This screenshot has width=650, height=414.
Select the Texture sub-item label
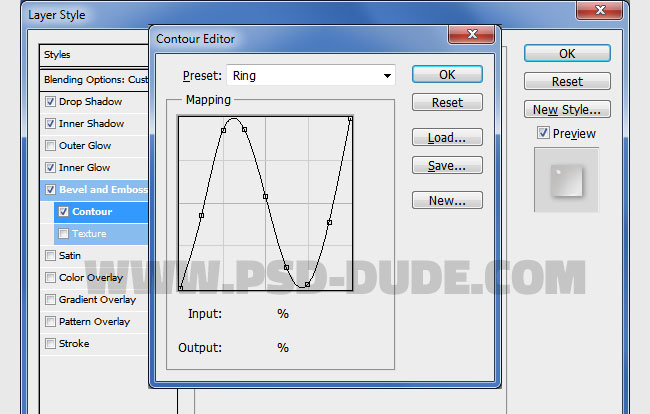pos(89,233)
